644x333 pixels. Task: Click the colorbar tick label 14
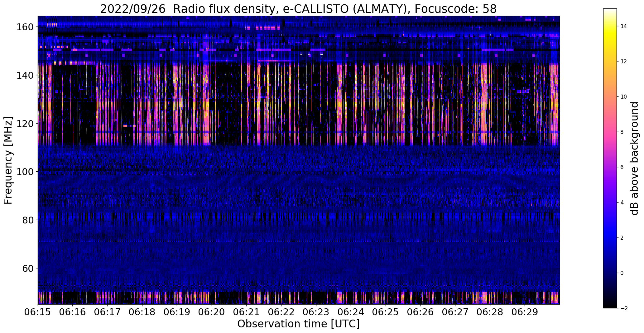coord(624,26)
